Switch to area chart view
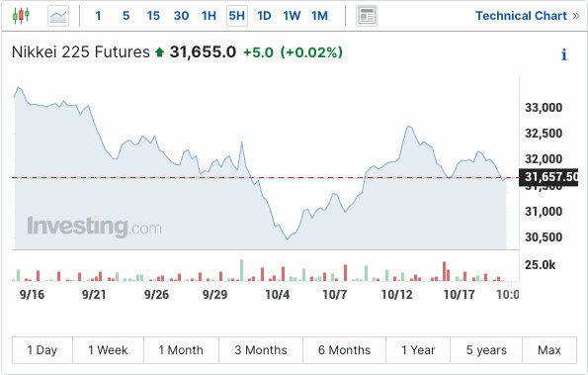Screen dimensions: 588x375 point(58,16)
